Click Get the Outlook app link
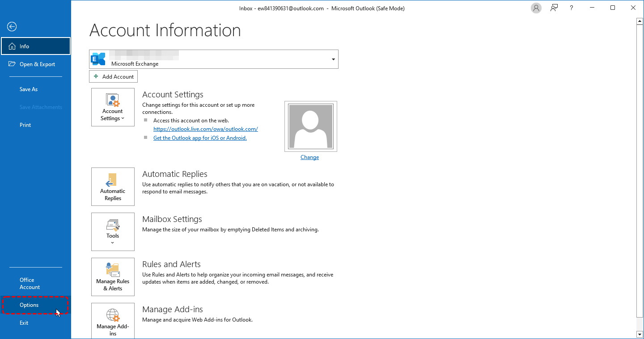 (x=200, y=138)
